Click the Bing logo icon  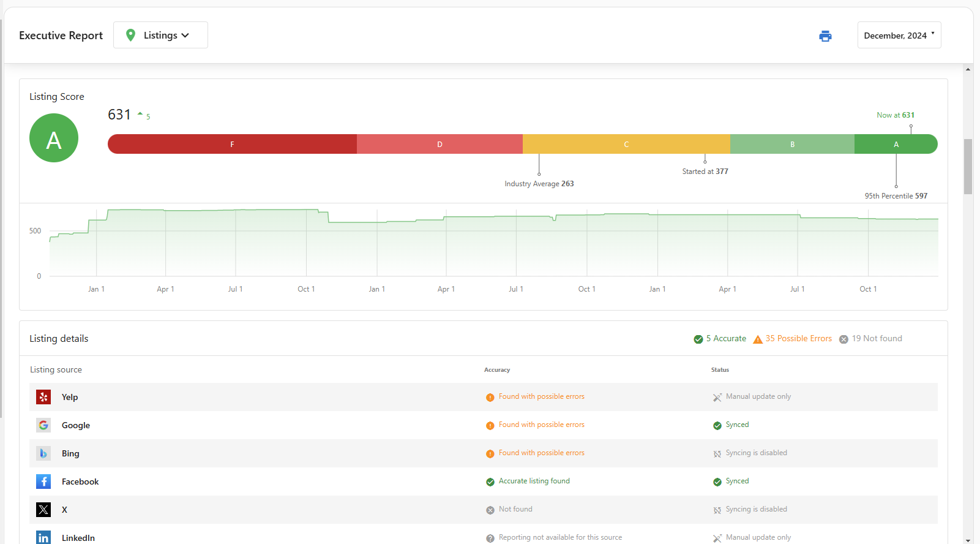tap(43, 453)
